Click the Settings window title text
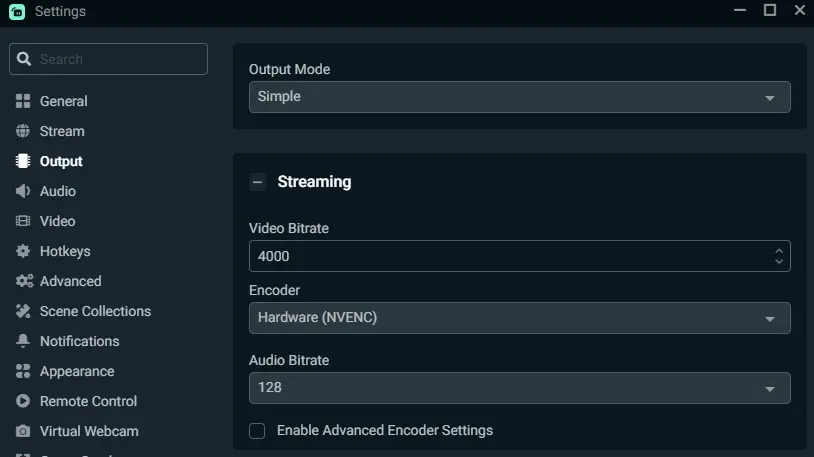This screenshot has width=814, height=457. 60,11
